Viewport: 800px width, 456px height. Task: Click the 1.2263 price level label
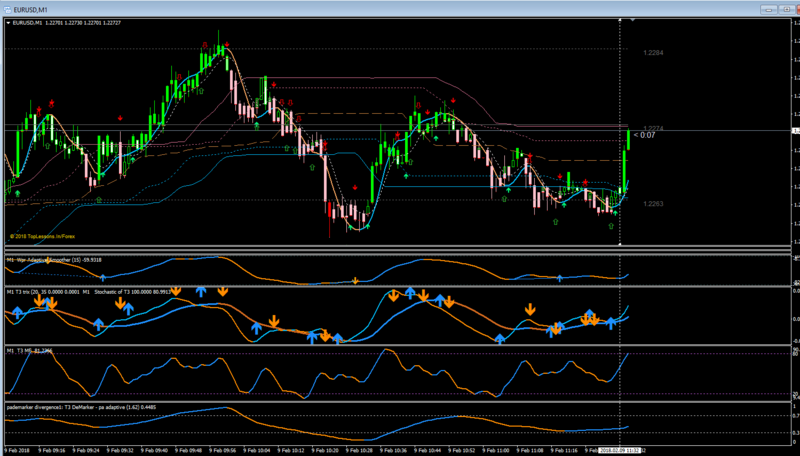coord(653,204)
